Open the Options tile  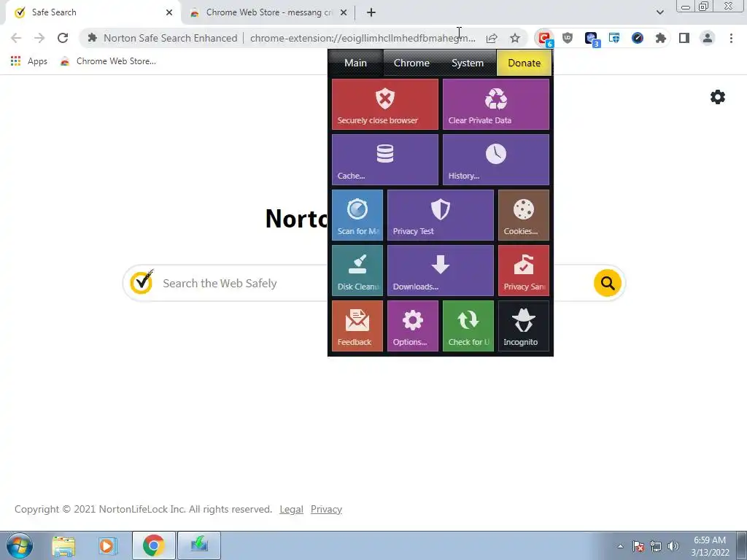click(x=413, y=326)
